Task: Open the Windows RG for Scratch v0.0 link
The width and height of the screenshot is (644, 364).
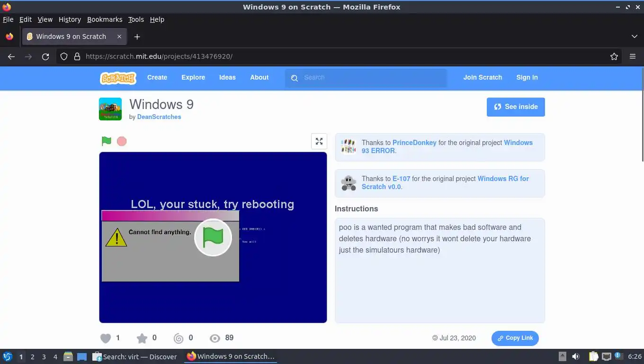Action: coord(445,182)
